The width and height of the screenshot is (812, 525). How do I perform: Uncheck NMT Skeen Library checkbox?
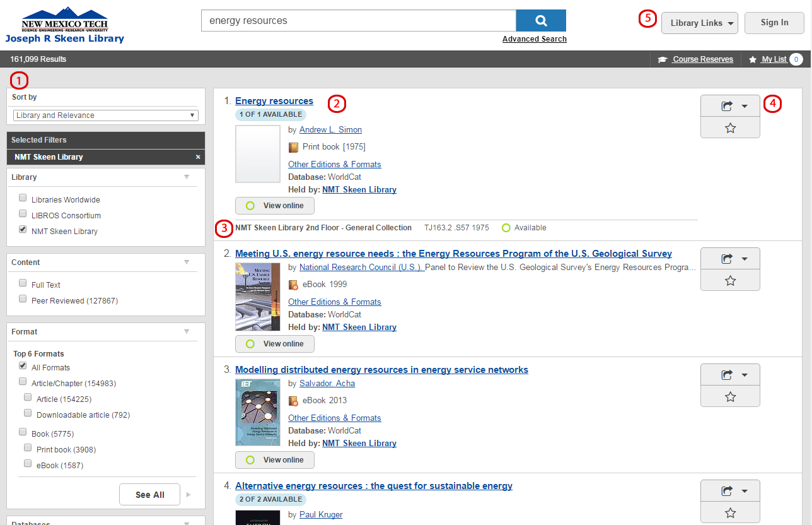coord(23,230)
